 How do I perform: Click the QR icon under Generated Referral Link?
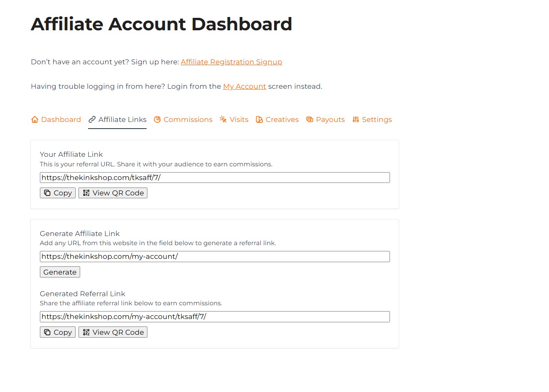86,332
